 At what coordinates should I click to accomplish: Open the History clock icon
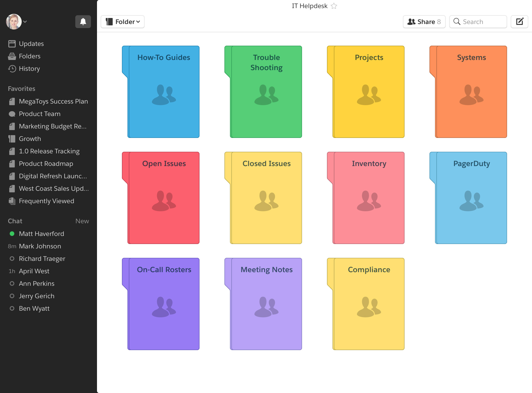(12, 69)
